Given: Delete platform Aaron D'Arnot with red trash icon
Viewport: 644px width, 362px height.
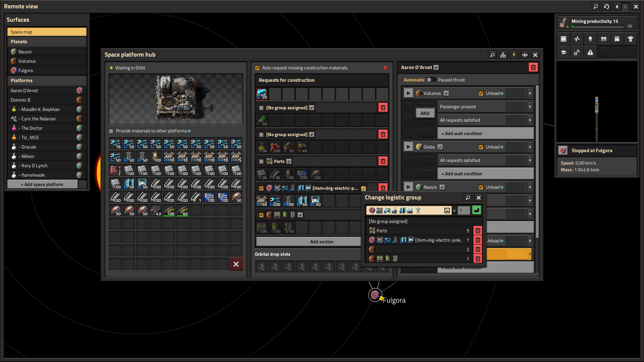Looking at the screenshot, I should pyautogui.click(x=533, y=67).
